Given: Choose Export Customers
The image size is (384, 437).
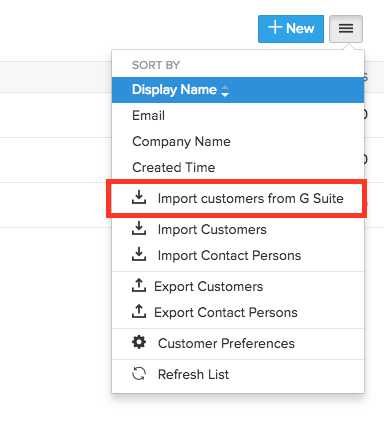Looking at the screenshot, I should coord(238,287).
